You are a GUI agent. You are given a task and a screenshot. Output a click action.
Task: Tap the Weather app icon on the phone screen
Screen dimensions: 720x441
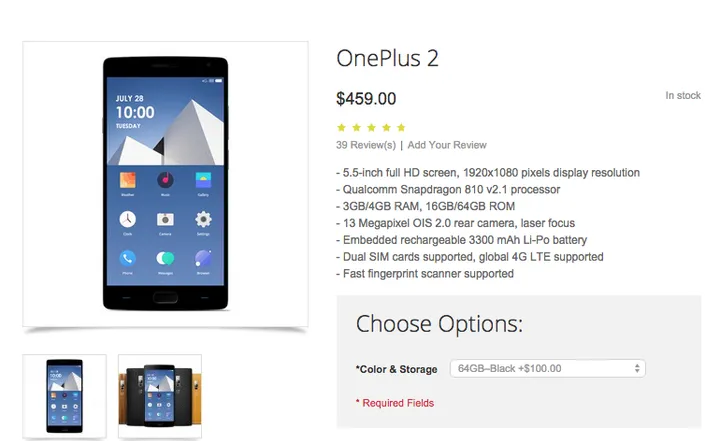(128, 181)
